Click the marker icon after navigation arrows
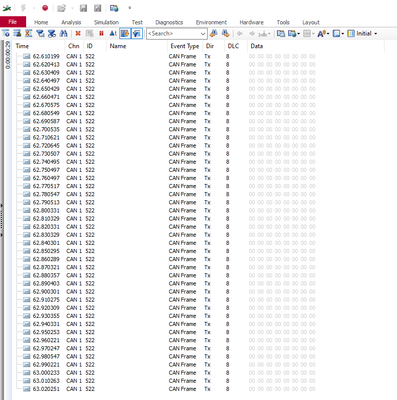 click(263, 33)
